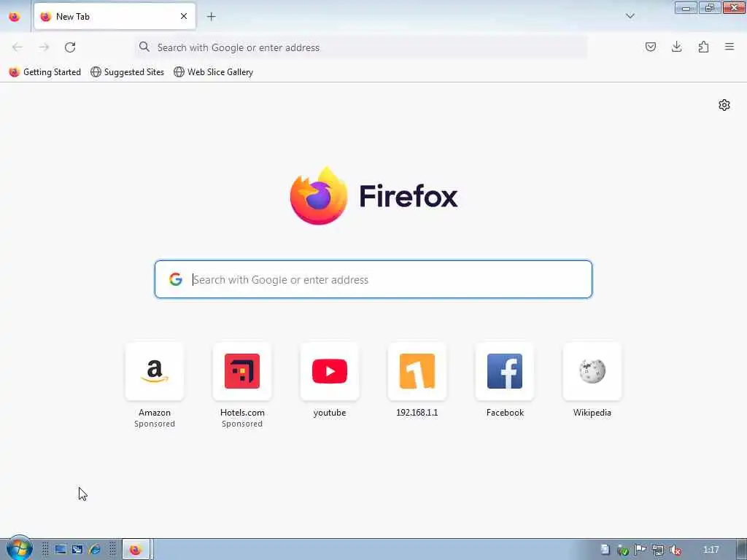Click the Action Center flag tray icon

640,550
